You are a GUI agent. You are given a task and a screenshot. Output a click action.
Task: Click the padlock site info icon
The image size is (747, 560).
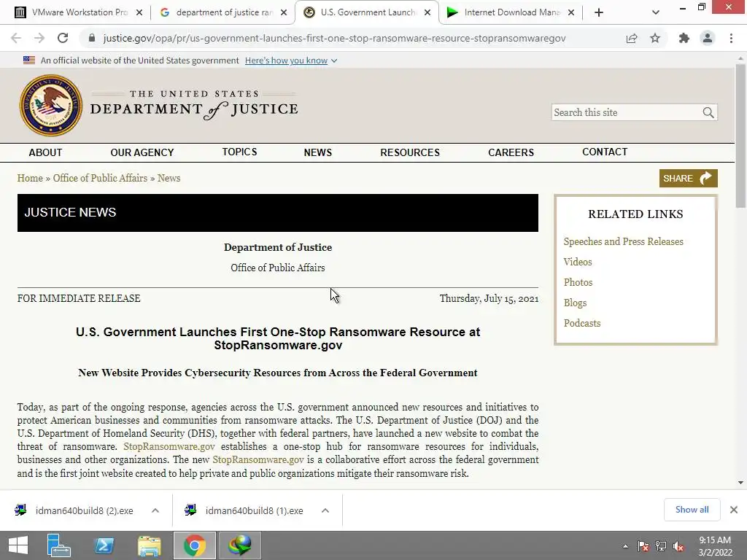point(92,38)
